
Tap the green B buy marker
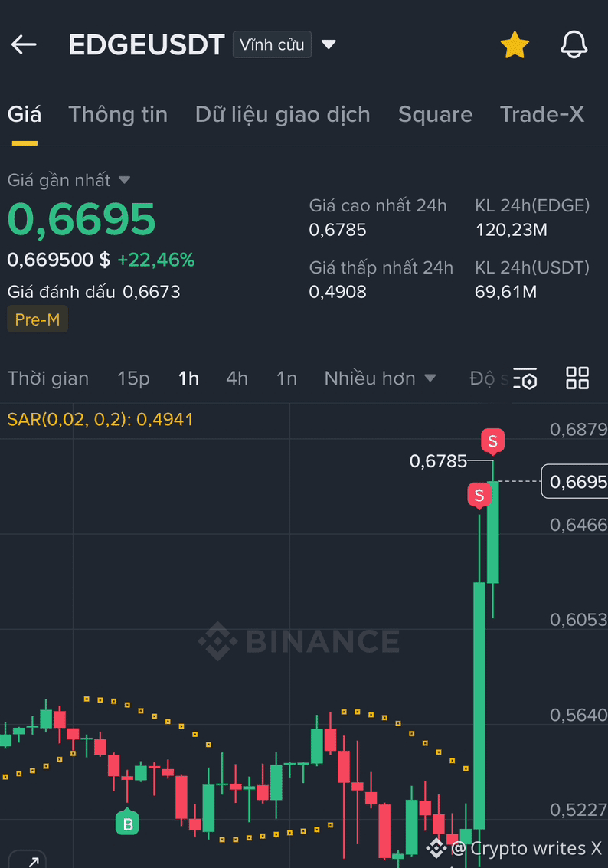pyautogui.click(x=127, y=821)
